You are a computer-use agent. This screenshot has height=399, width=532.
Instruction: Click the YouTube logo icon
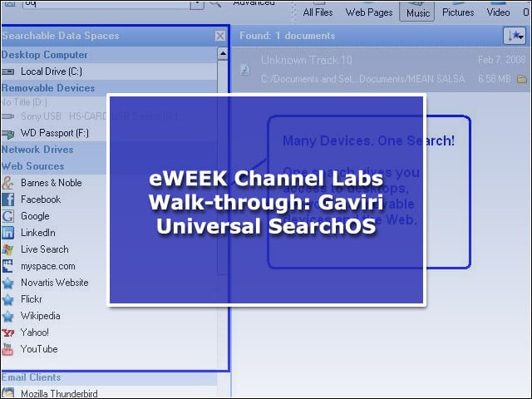7,349
